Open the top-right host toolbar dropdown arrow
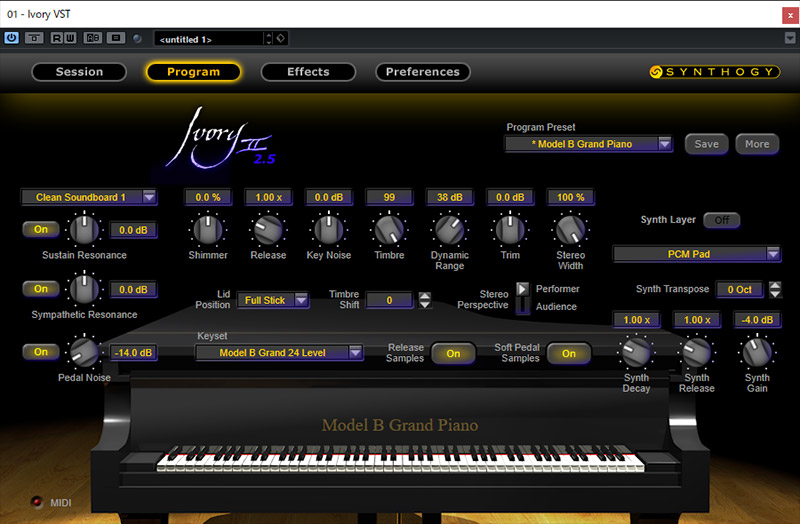Viewport: 800px width, 524px height. tap(790, 38)
